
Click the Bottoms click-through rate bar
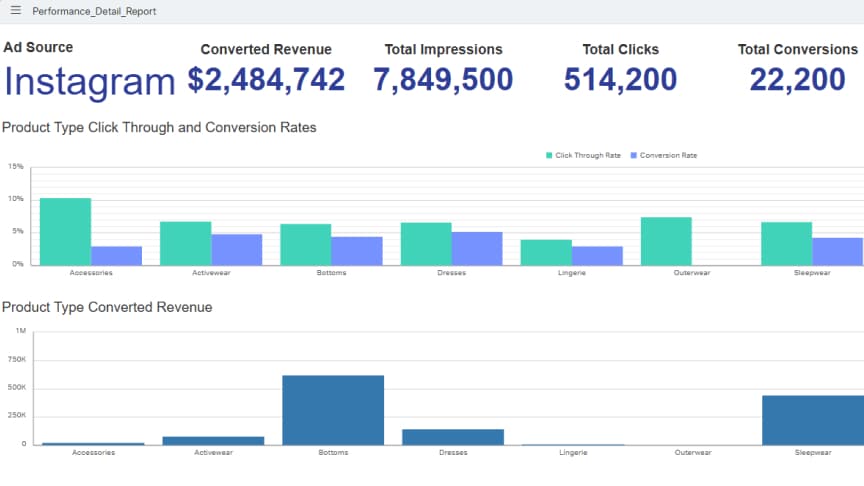[x=306, y=245]
